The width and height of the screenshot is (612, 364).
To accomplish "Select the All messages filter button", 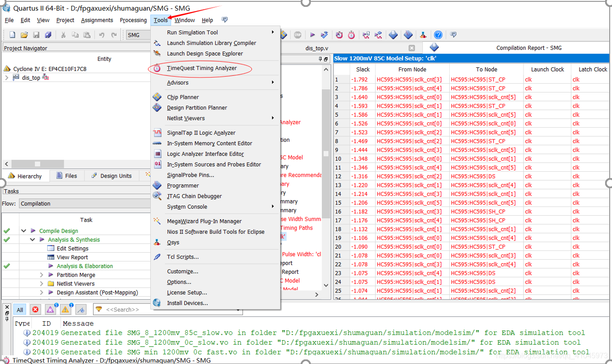I will (20, 310).
